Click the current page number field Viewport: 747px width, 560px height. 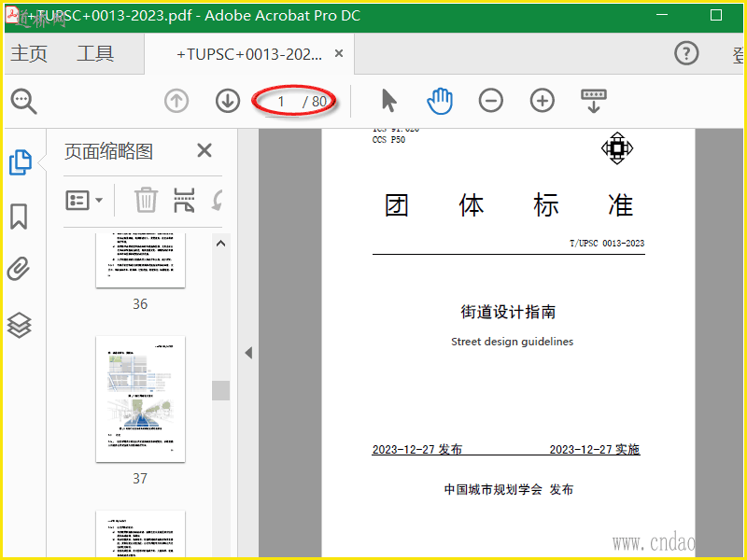pos(281,102)
